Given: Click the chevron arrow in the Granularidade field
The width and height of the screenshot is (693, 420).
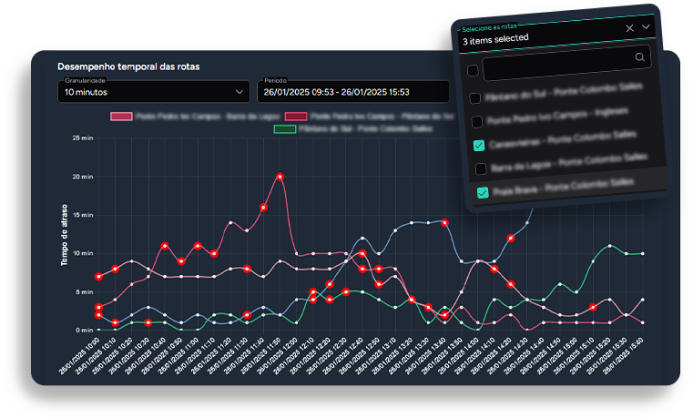Looking at the screenshot, I should (239, 92).
